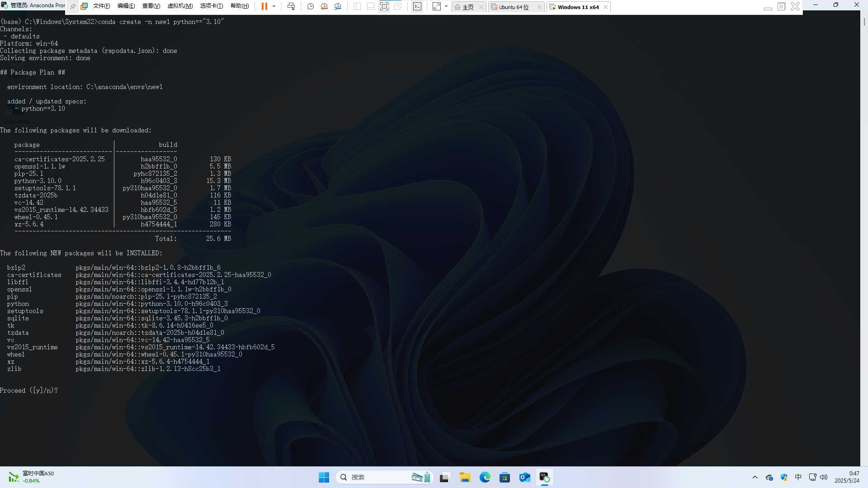The height and width of the screenshot is (488, 868).
Task: Expand the stretch display dropdown arrow
Action: 446,6
